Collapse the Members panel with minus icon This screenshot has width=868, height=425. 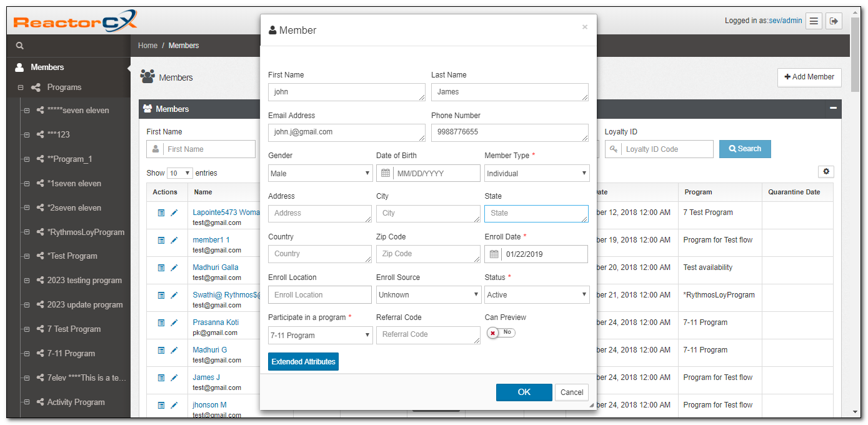832,108
